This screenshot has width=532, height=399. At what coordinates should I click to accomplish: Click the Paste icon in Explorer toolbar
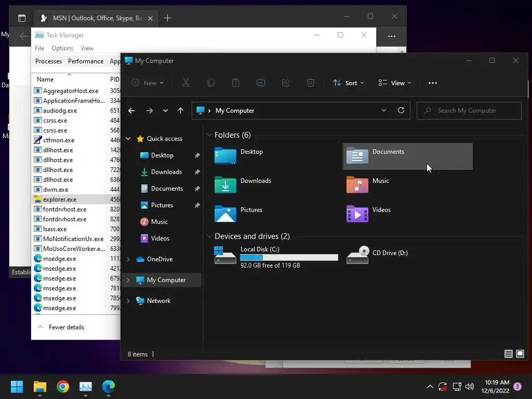[x=236, y=83]
